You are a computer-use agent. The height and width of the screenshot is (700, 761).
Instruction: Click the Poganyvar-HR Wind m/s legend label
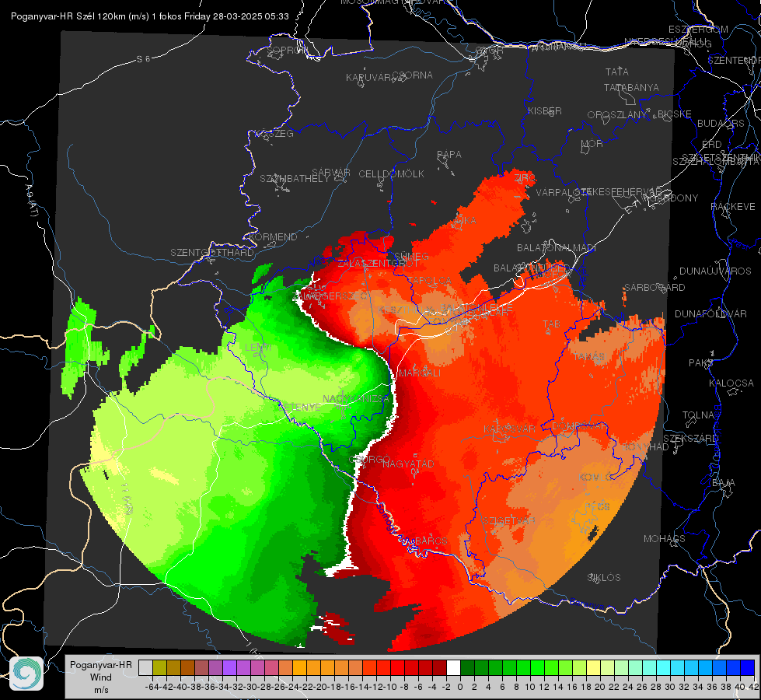point(101,677)
